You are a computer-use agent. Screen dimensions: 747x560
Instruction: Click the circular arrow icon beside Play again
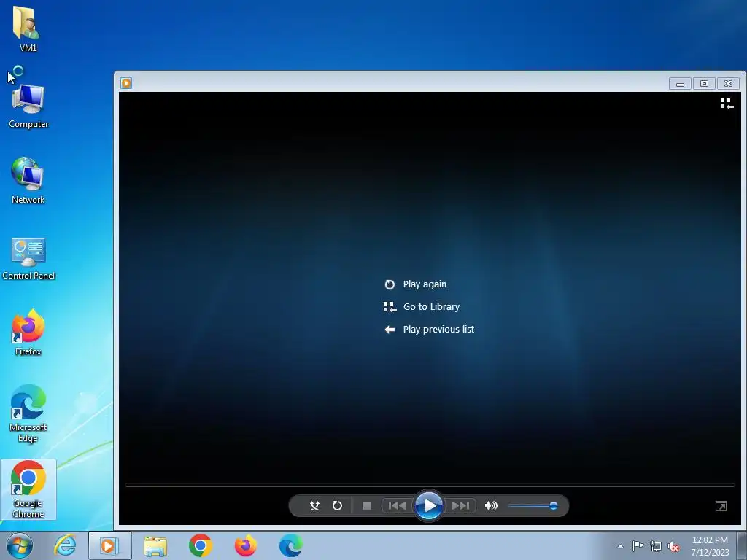tap(390, 284)
